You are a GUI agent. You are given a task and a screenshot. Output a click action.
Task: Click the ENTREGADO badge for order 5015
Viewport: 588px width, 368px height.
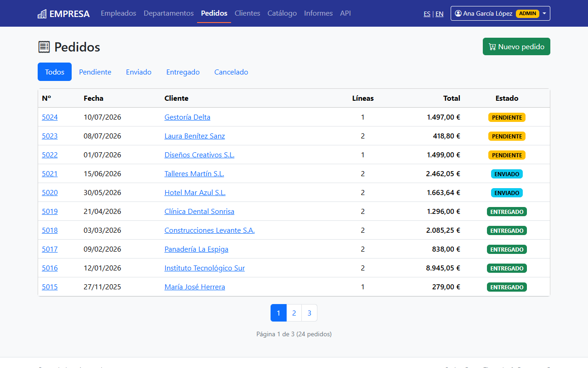coord(507,287)
